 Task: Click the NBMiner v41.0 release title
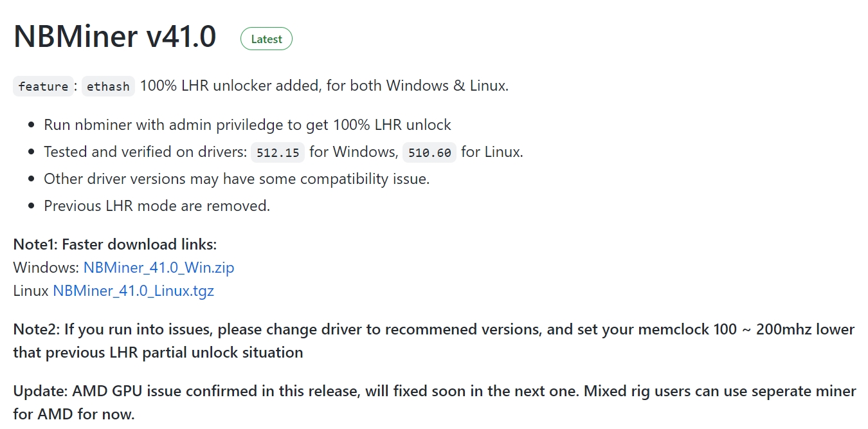[x=114, y=37]
